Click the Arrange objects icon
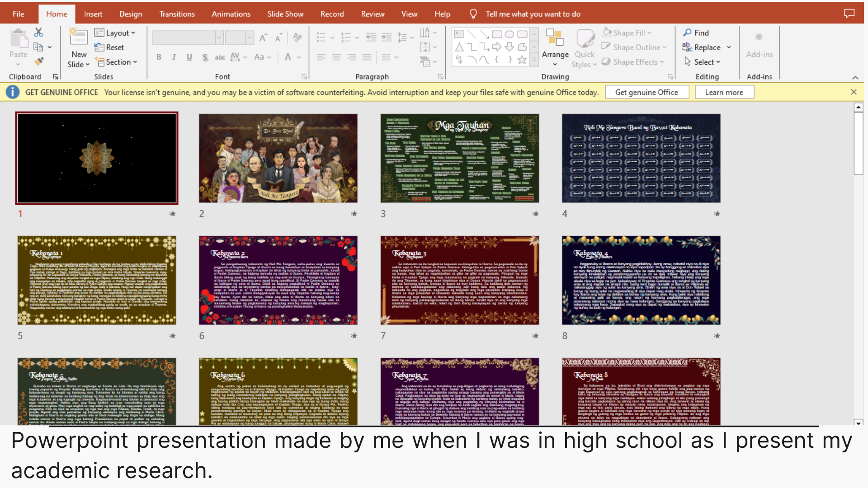Image resolution: width=868 pixels, height=488 pixels. 555,38
